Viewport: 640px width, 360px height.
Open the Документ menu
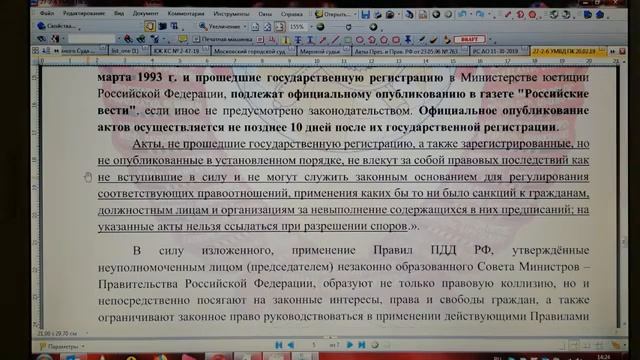[x=145, y=13]
